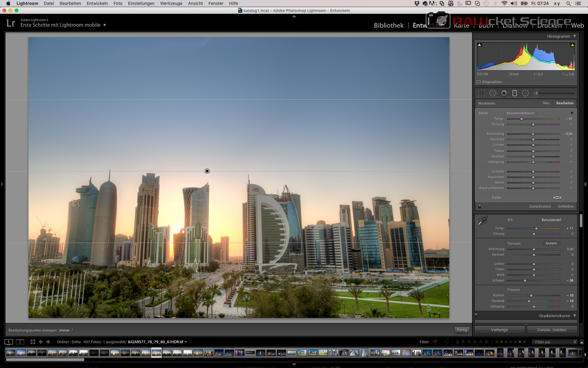
Task: Open the Apple menu
Action: pos(8,3)
